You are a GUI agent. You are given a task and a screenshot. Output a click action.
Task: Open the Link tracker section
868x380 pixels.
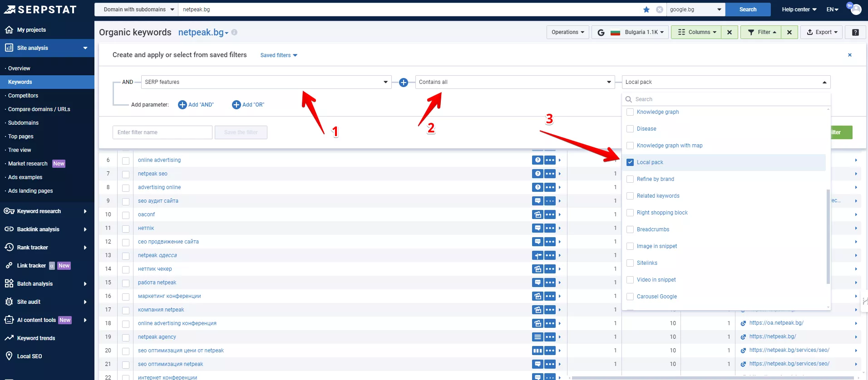tap(47, 266)
